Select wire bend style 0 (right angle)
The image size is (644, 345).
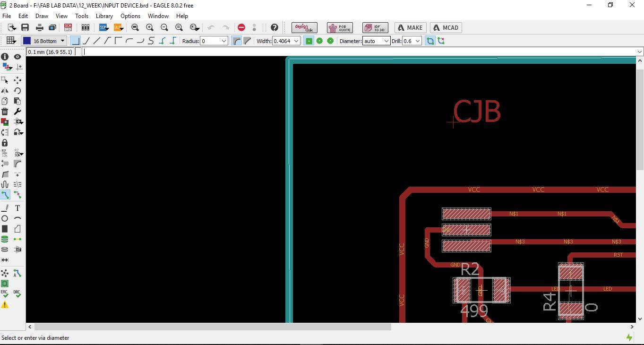pos(76,41)
